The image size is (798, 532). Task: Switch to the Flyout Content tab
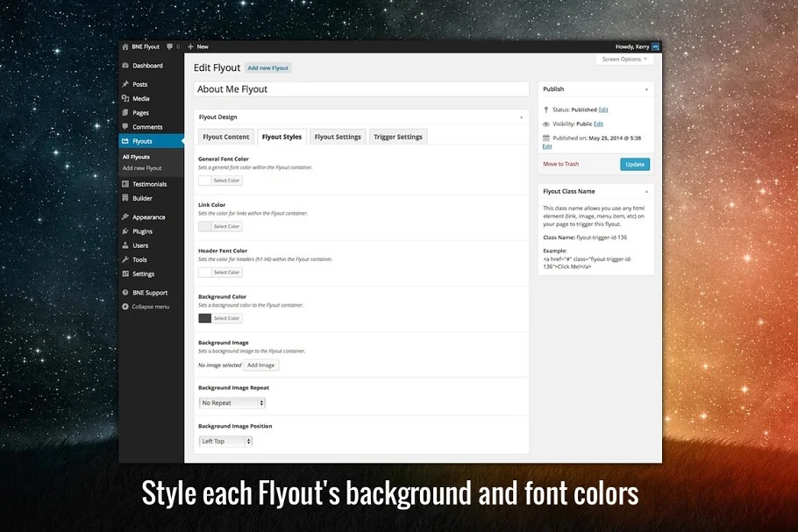(x=226, y=137)
